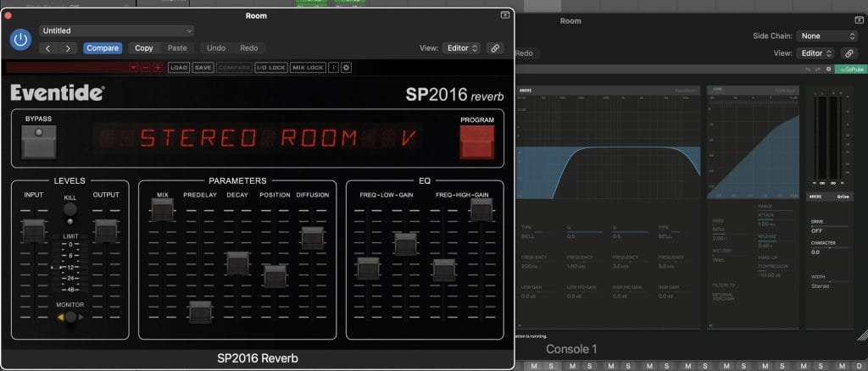Toggle the blue plugin power button

(x=21, y=39)
